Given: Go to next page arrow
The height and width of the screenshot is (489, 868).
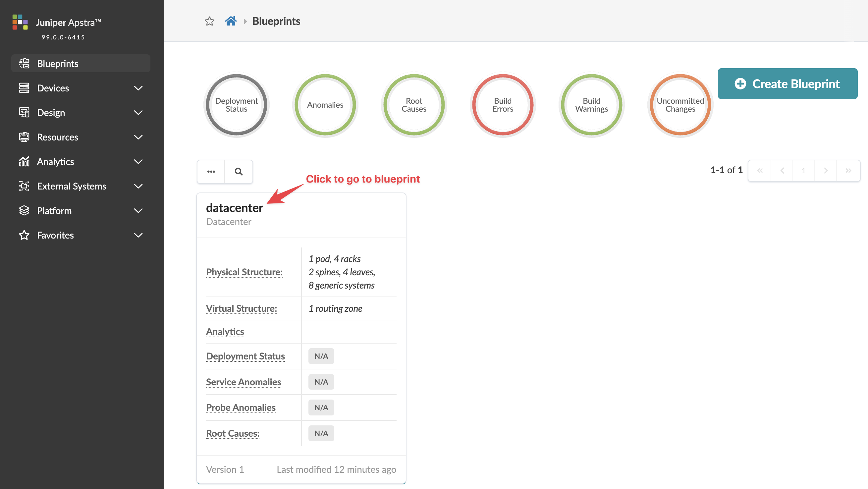Looking at the screenshot, I should (826, 171).
